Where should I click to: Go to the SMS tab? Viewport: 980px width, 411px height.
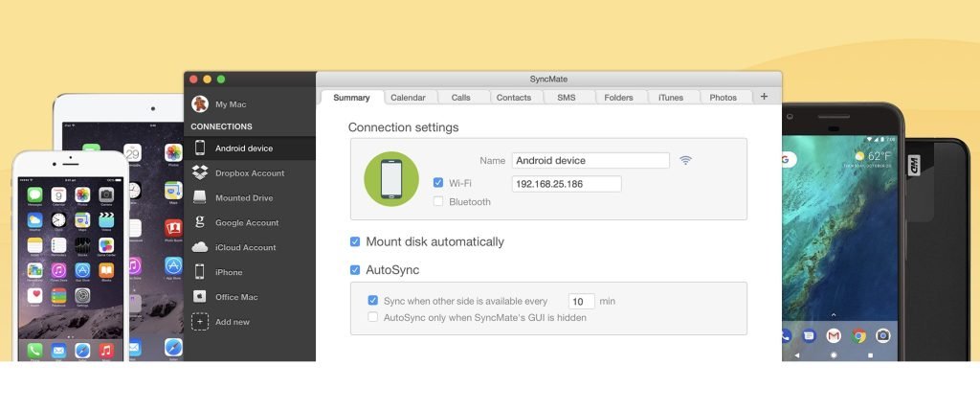(567, 97)
